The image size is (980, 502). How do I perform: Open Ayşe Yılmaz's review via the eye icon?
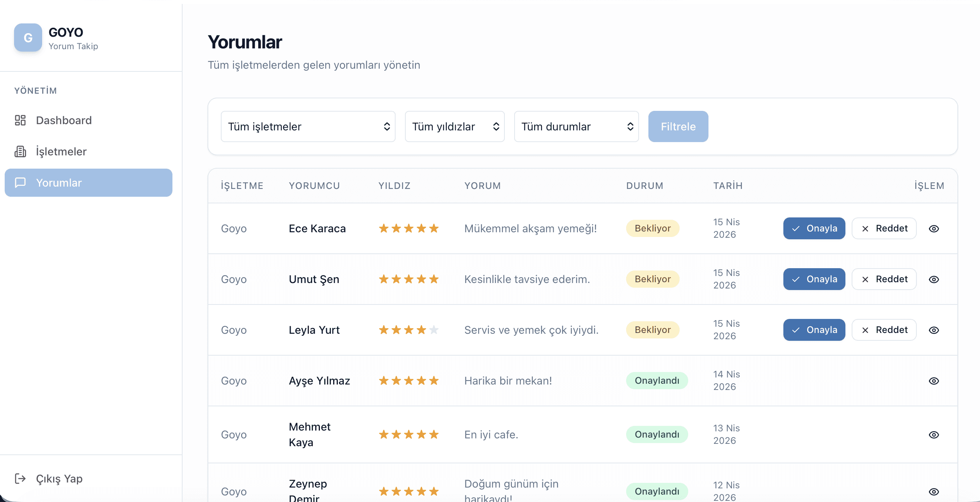[934, 381]
